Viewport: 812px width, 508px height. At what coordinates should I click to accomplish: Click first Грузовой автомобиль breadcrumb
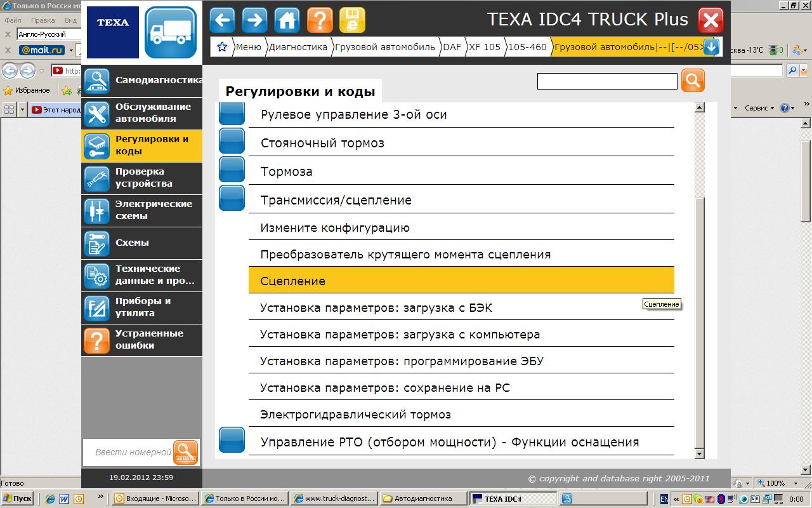(385, 47)
